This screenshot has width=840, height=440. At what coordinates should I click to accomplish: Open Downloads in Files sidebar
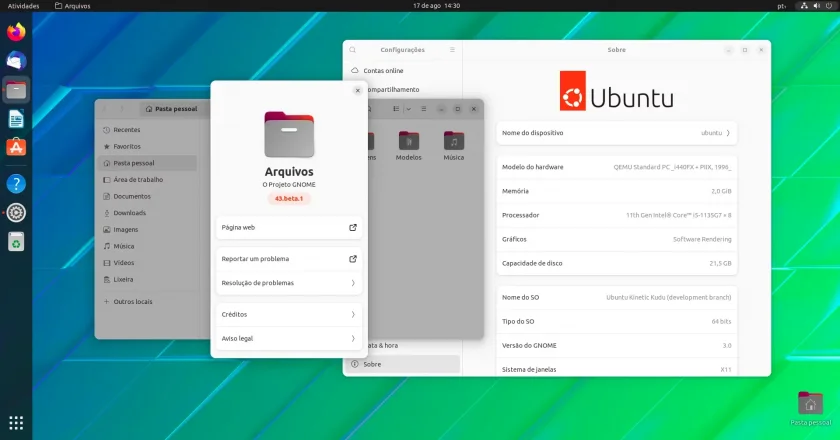pos(148,213)
